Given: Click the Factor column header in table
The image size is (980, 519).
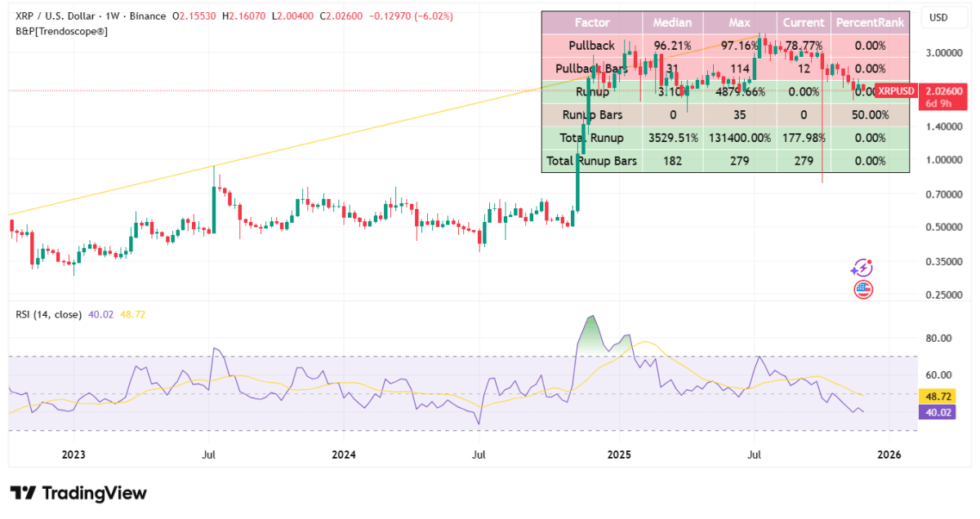Looking at the screenshot, I should (591, 23).
